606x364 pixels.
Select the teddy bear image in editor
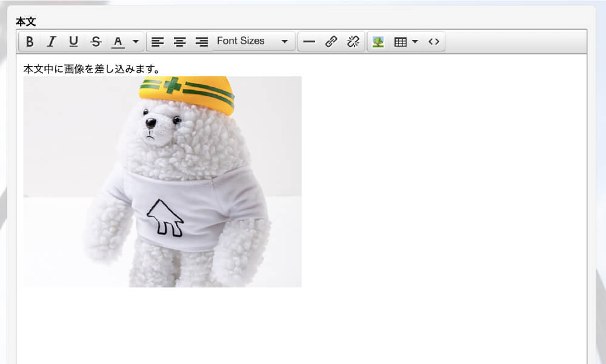[162, 182]
